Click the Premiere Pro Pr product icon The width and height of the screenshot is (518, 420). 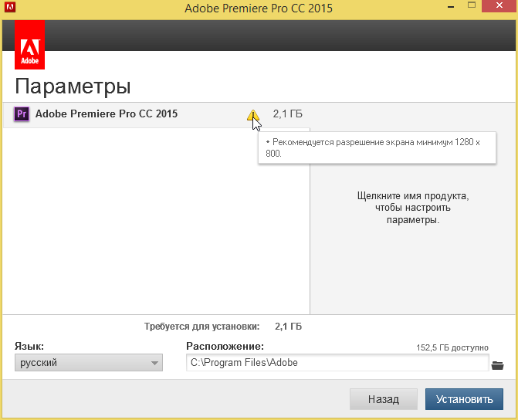(22, 114)
